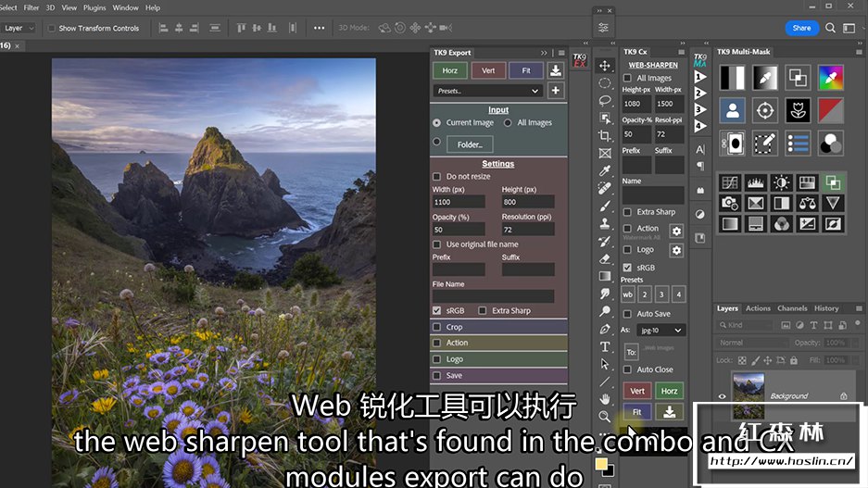Viewport: 868px width, 488px height.
Task: Enable the Do not resize checkbox
Action: [x=437, y=176]
